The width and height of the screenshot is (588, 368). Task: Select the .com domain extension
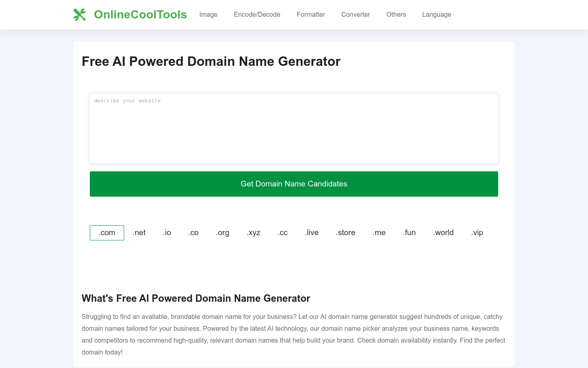pyautogui.click(x=107, y=233)
